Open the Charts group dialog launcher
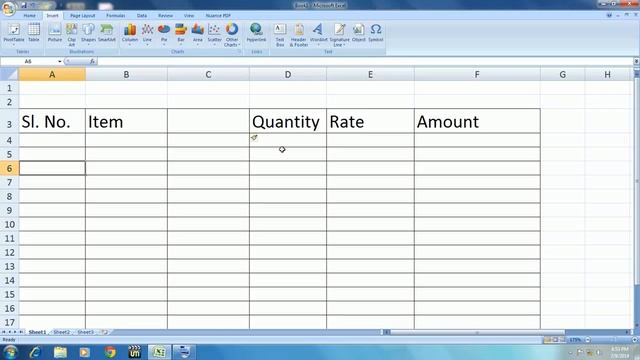Viewport: 640px width, 360px height. [239, 52]
